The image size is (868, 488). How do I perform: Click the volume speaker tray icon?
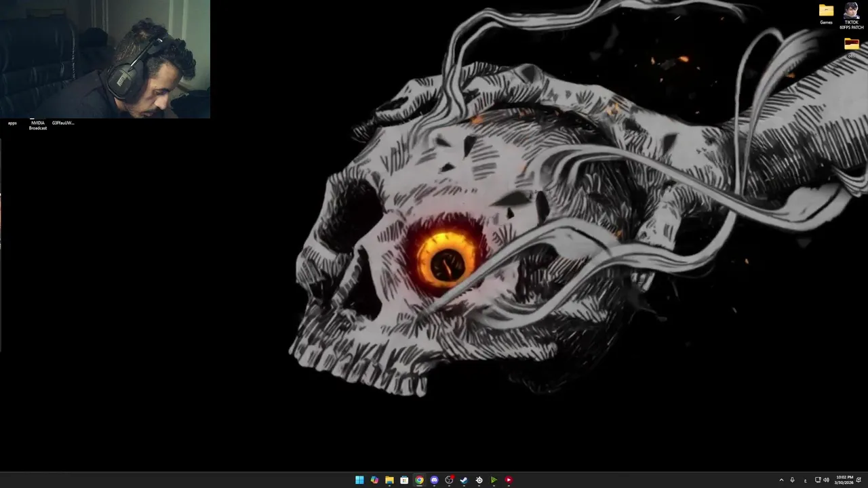[x=826, y=480]
